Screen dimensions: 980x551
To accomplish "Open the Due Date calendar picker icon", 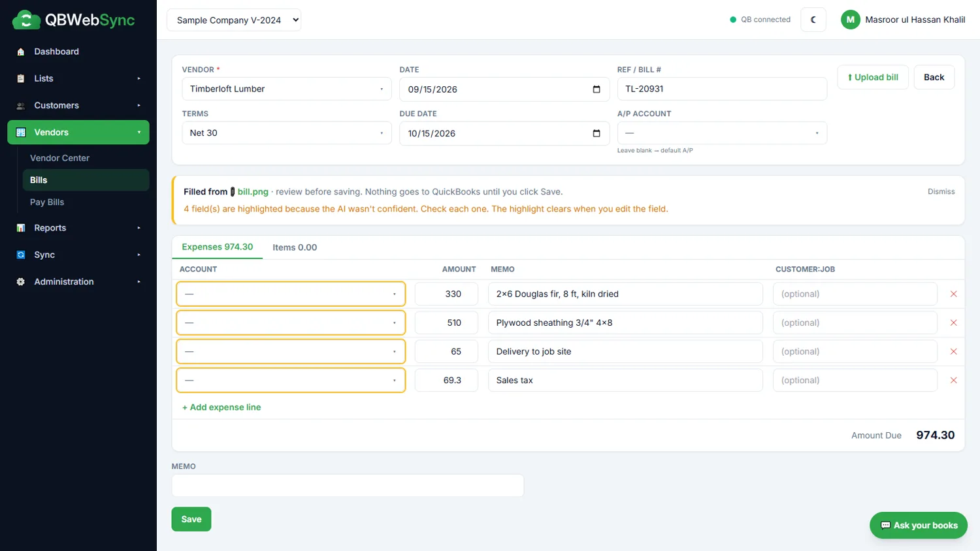I will 596,133.
